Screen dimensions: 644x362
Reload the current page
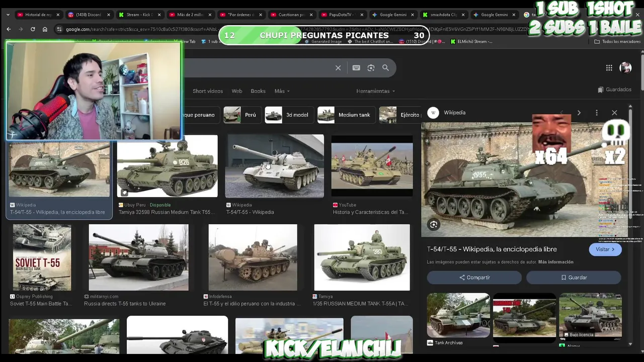33,29
